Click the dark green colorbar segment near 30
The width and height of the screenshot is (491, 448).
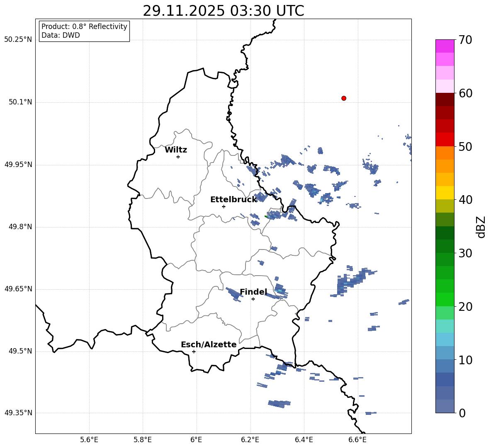[x=445, y=246]
